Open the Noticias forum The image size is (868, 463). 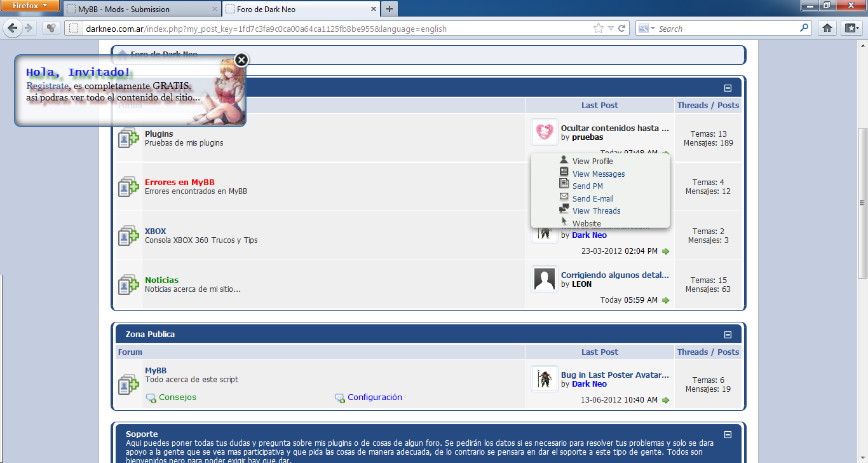point(162,280)
